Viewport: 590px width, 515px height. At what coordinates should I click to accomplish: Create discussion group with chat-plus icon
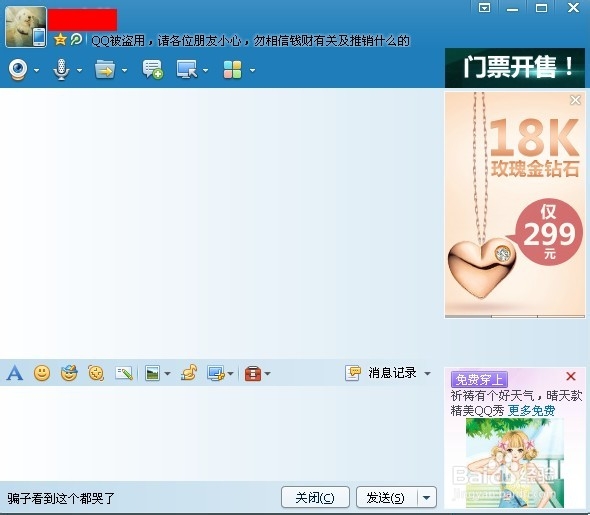[152, 70]
